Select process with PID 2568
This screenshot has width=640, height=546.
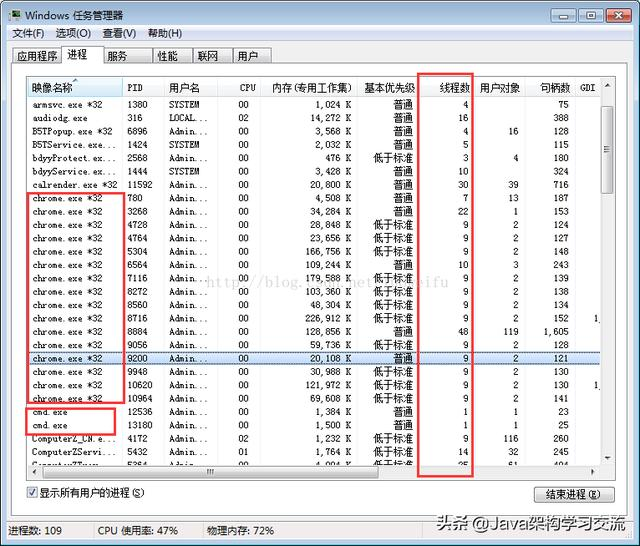[x=314, y=158]
